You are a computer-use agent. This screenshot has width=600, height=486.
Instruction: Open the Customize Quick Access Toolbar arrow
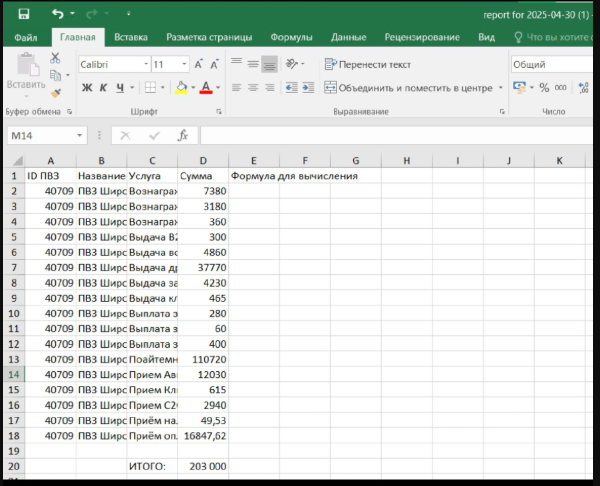[x=129, y=14]
